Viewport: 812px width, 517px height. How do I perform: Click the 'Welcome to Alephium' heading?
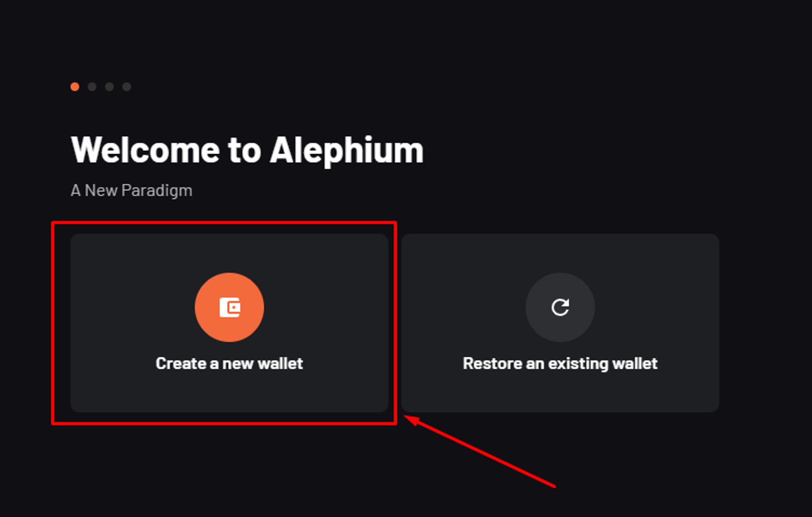click(247, 150)
